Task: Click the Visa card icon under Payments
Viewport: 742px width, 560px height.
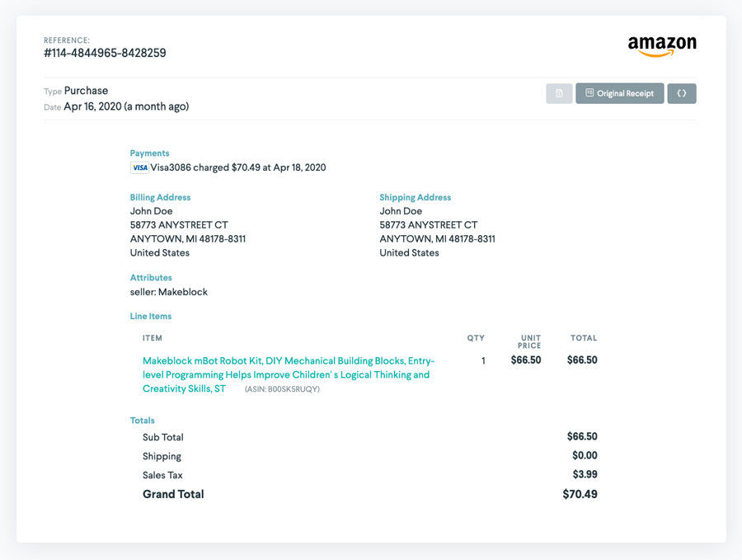Action: (139, 167)
